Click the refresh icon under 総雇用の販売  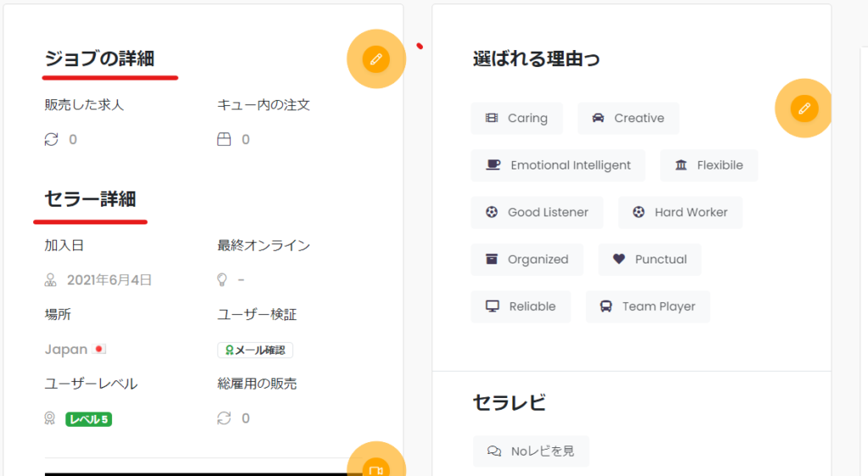[224, 418]
